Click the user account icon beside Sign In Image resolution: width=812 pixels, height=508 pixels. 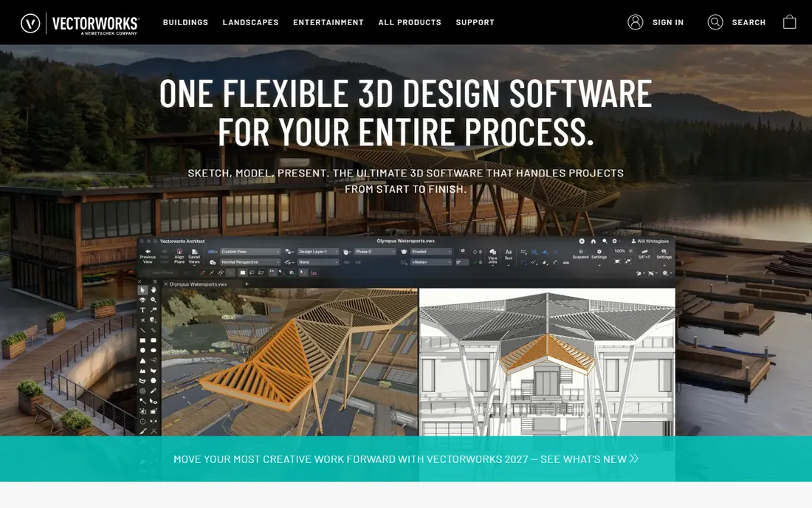[636, 21]
